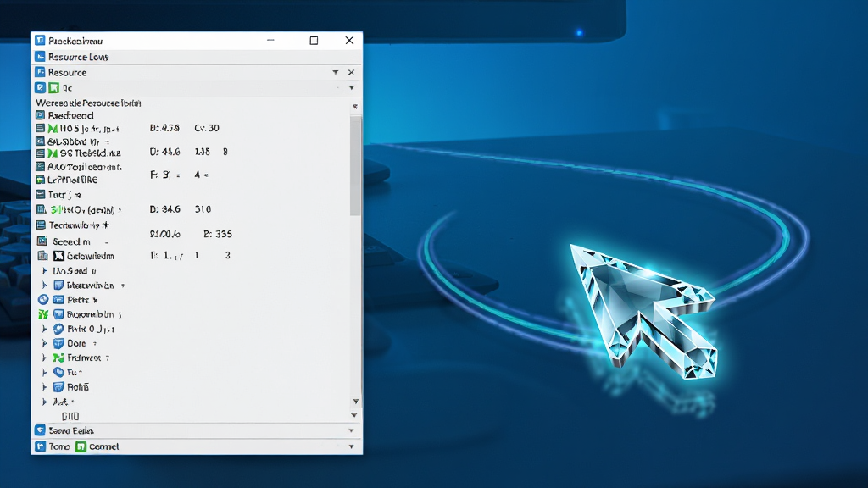
Task: Click the blue icon beside Fu
Action: click(58, 372)
